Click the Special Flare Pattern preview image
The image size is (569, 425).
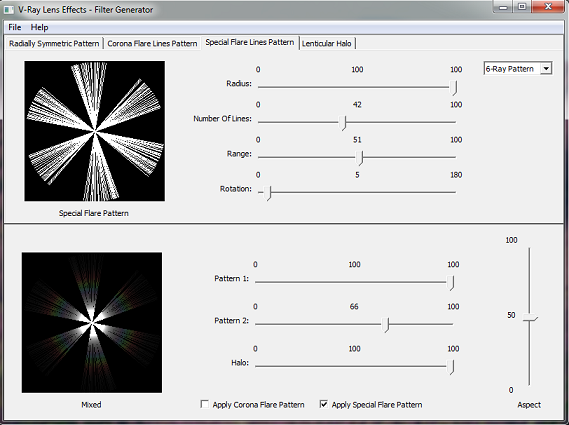tap(94, 131)
